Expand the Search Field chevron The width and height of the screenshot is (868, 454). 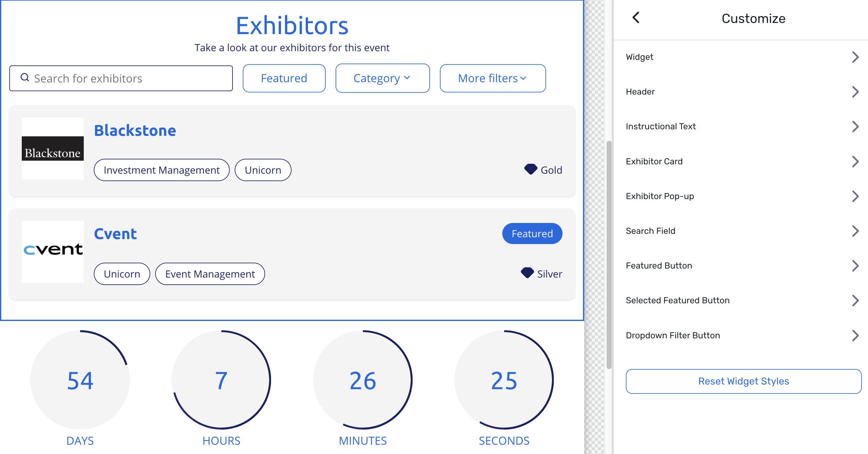pyautogui.click(x=855, y=231)
